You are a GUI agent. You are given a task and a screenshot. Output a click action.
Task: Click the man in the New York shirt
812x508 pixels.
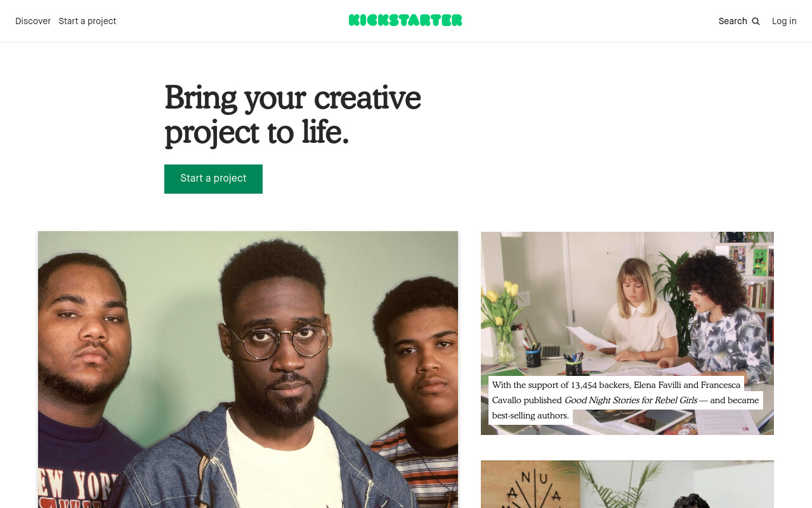(82, 381)
